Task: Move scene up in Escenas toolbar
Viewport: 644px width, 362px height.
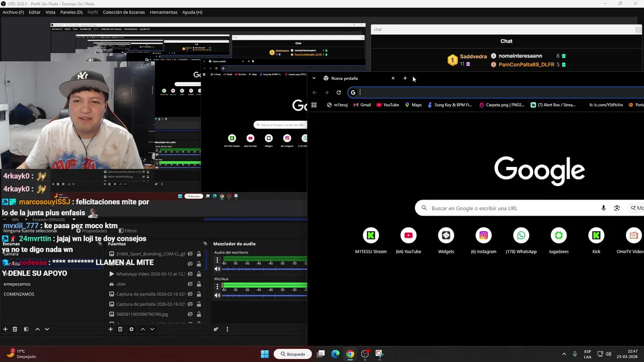Action: (37, 329)
